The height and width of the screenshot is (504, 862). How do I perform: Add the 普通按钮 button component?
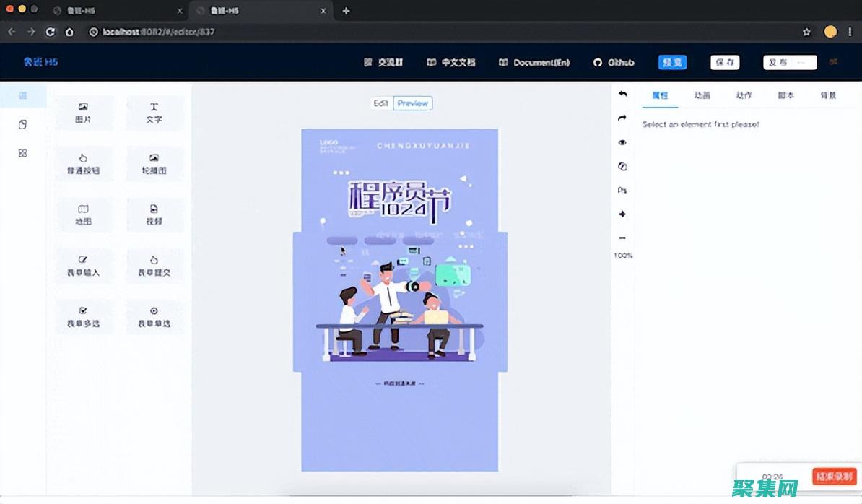point(83,164)
